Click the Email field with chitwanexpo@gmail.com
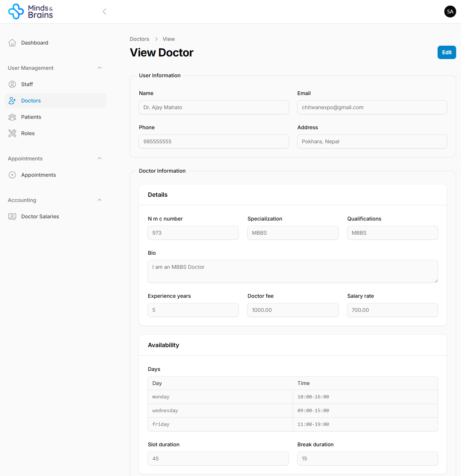The width and height of the screenshot is (461, 476). click(x=372, y=107)
